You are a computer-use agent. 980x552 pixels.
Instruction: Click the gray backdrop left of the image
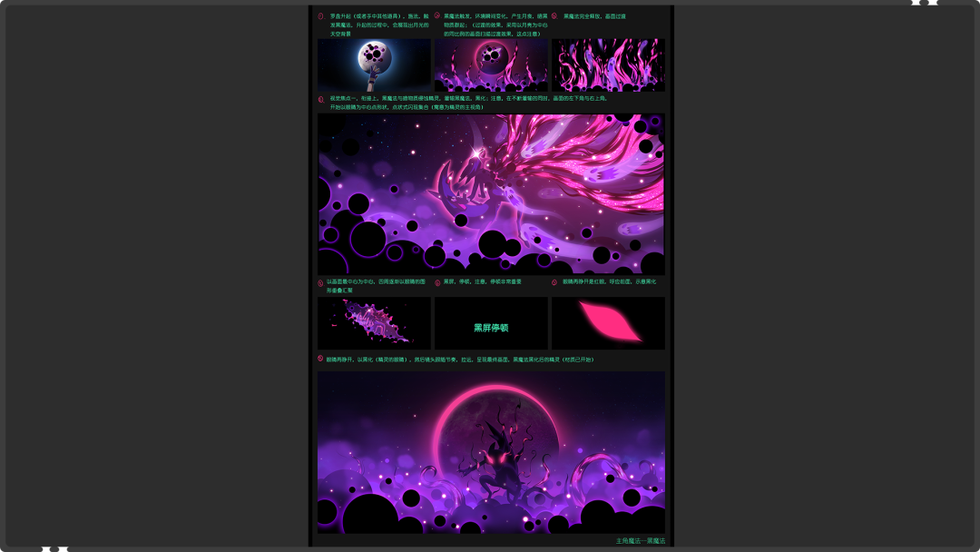click(154, 272)
